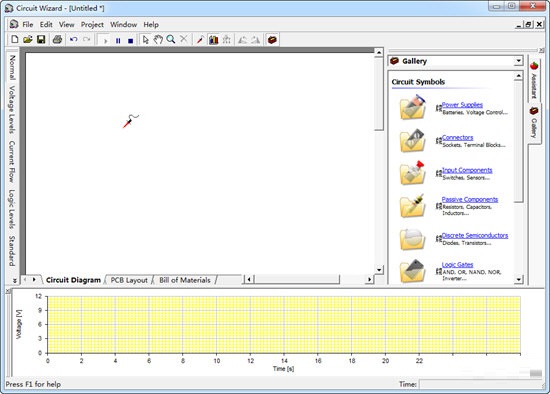Select the Circuit Diagram tab
Viewport: 550px width, 394px height.
coord(73,280)
